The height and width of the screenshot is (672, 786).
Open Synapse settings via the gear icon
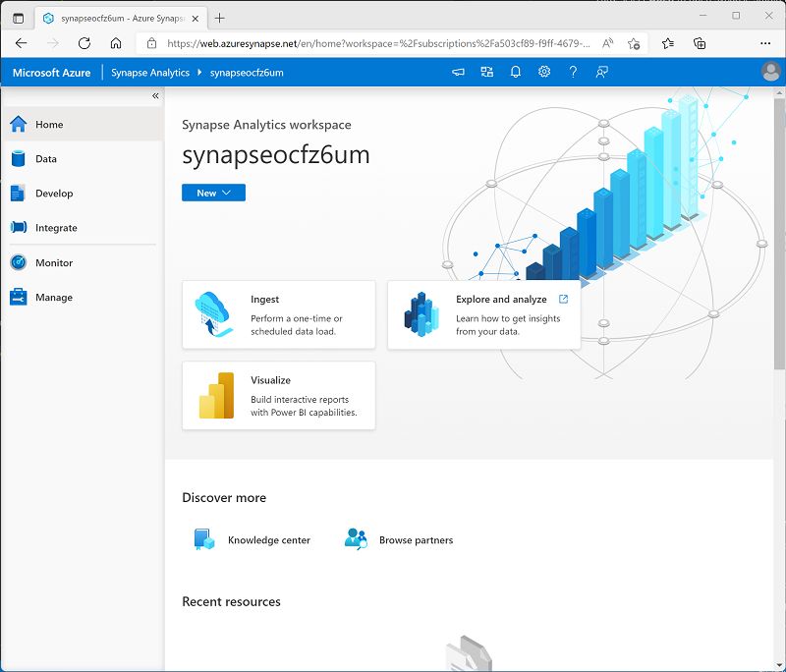tap(543, 72)
